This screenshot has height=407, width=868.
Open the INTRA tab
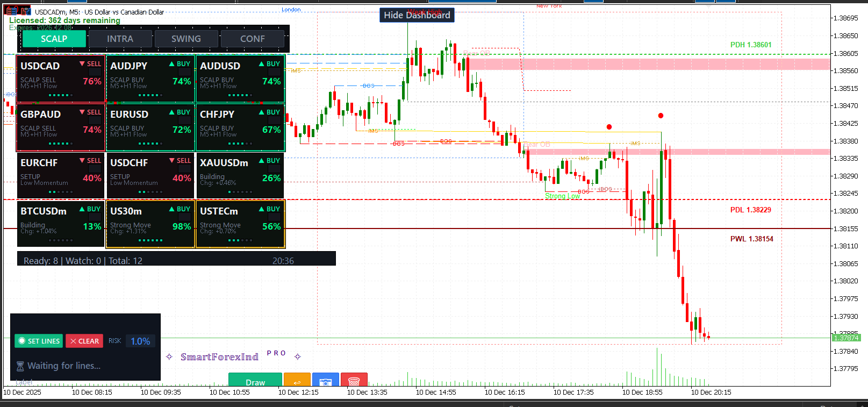click(120, 39)
